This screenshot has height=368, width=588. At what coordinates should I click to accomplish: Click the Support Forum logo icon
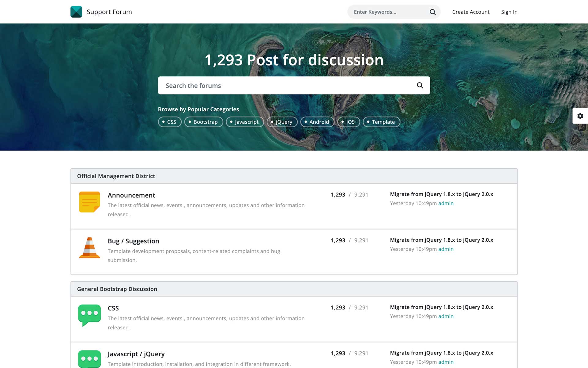pos(76,12)
